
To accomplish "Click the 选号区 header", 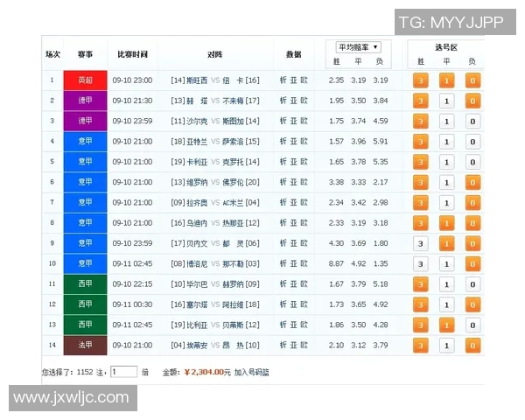I will pyautogui.click(x=446, y=47).
